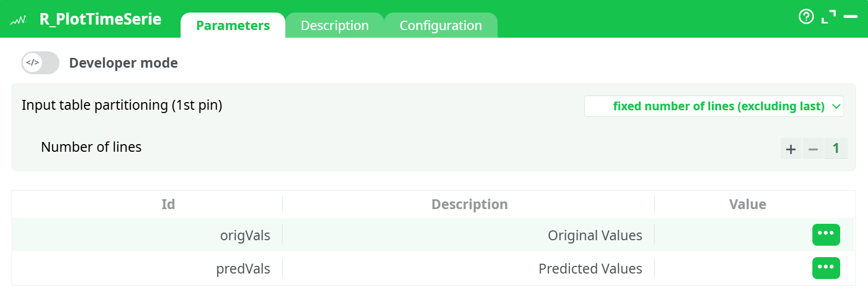The width and height of the screenshot is (868, 297).
Task: Click the time series plot icon
Action: [18, 20]
